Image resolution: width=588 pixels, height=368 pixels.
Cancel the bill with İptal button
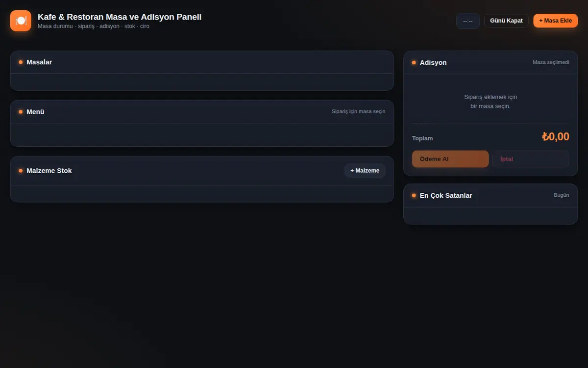pyautogui.click(x=531, y=159)
